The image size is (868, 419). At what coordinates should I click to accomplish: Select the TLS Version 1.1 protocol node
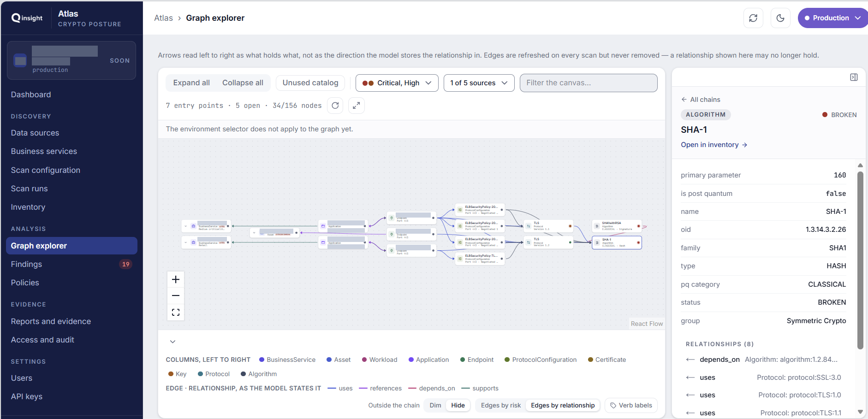(548, 226)
